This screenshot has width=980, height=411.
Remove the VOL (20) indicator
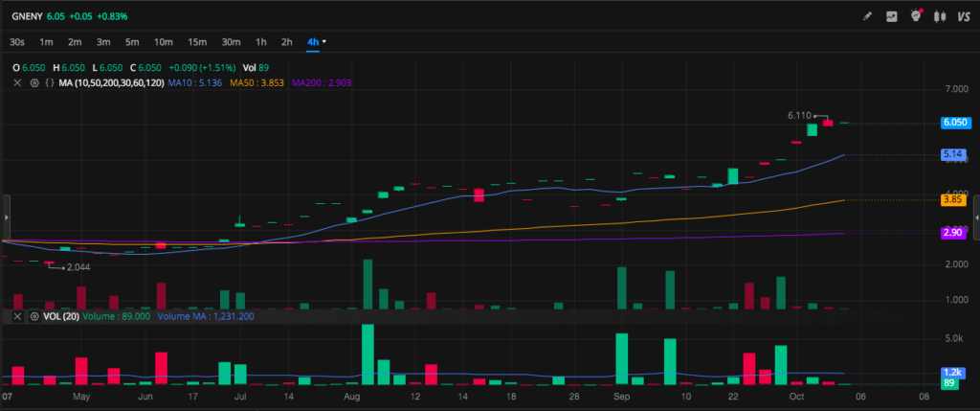click(x=17, y=316)
